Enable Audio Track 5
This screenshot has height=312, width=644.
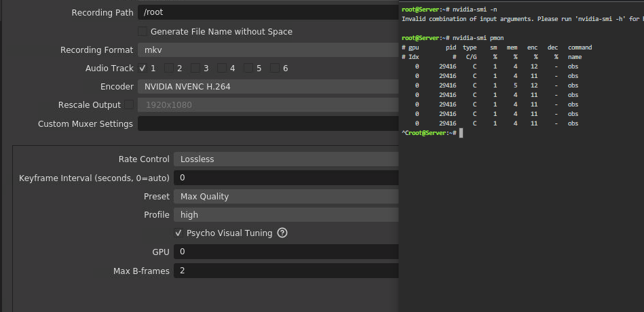(248, 68)
